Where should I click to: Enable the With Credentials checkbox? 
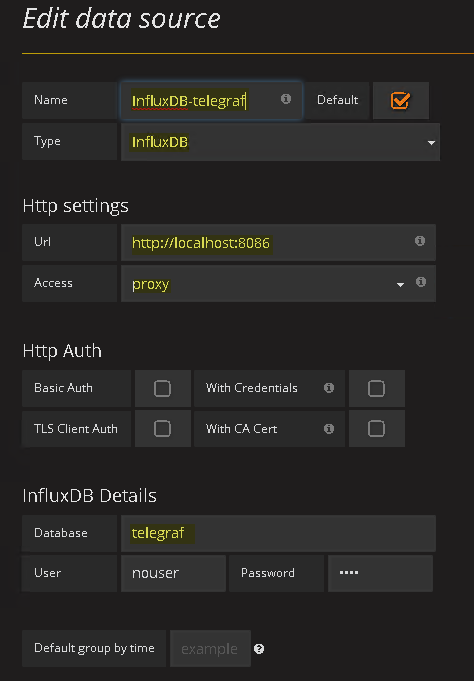[x=376, y=388]
